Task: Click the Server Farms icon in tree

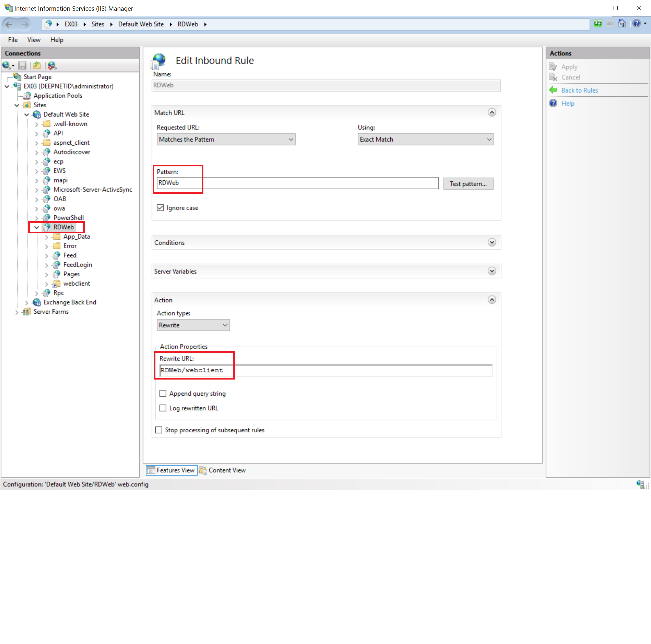Action: (x=27, y=312)
